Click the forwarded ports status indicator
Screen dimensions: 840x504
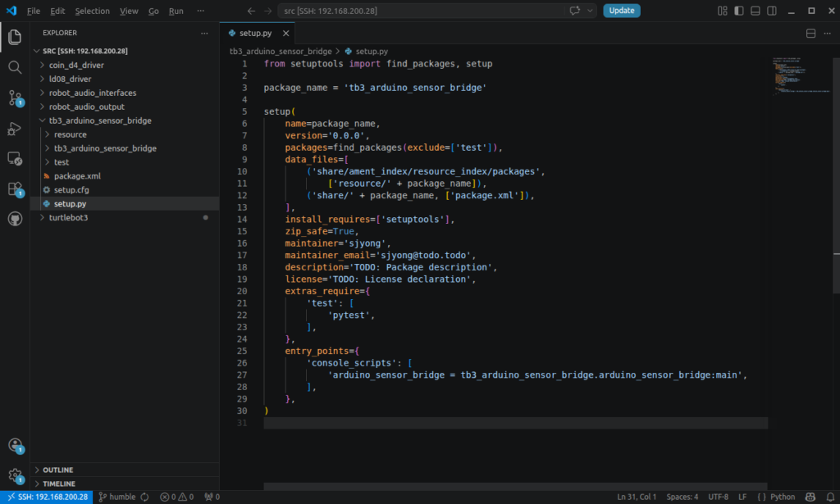click(x=212, y=497)
